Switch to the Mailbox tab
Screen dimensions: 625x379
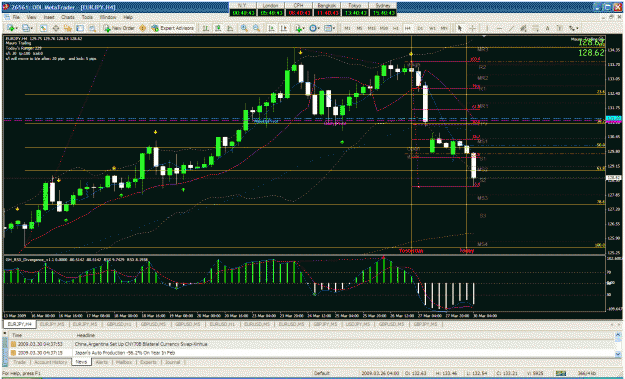tap(124, 362)
